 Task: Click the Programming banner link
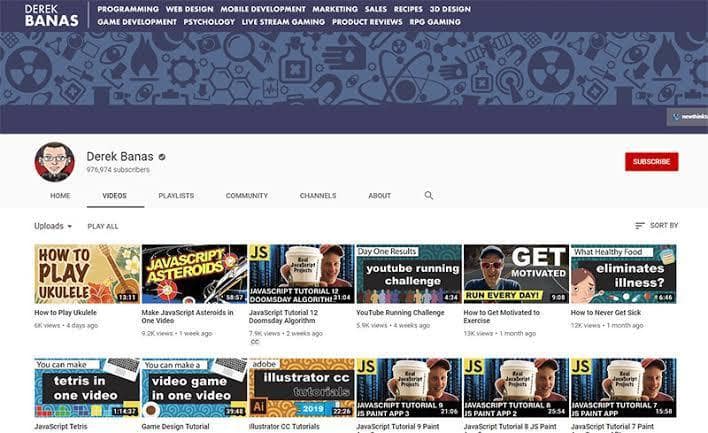tap(128, 9)
